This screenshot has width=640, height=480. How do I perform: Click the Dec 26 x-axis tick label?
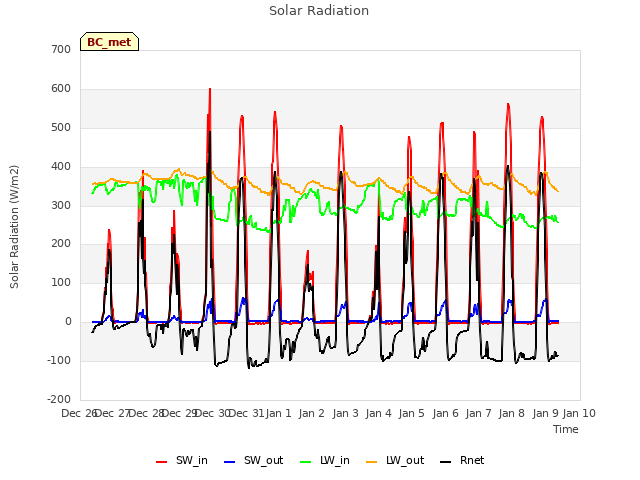[x=79, y=413]
